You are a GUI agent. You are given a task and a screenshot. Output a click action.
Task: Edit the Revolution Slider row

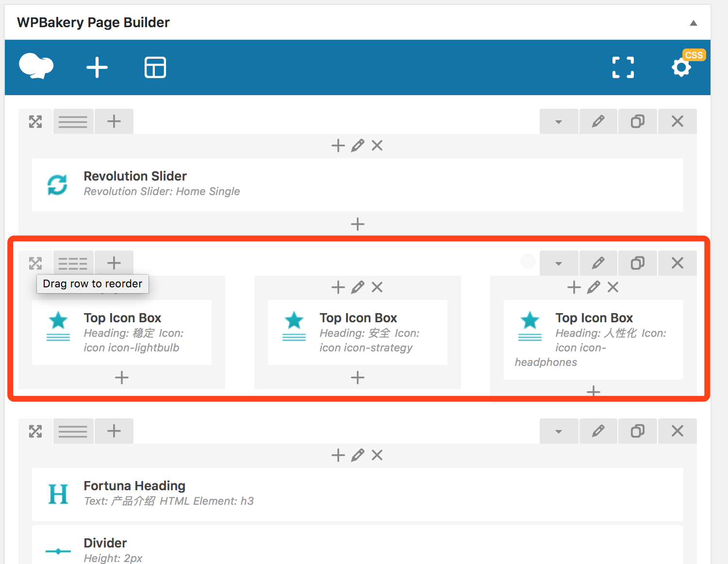(x=598, y=121)
